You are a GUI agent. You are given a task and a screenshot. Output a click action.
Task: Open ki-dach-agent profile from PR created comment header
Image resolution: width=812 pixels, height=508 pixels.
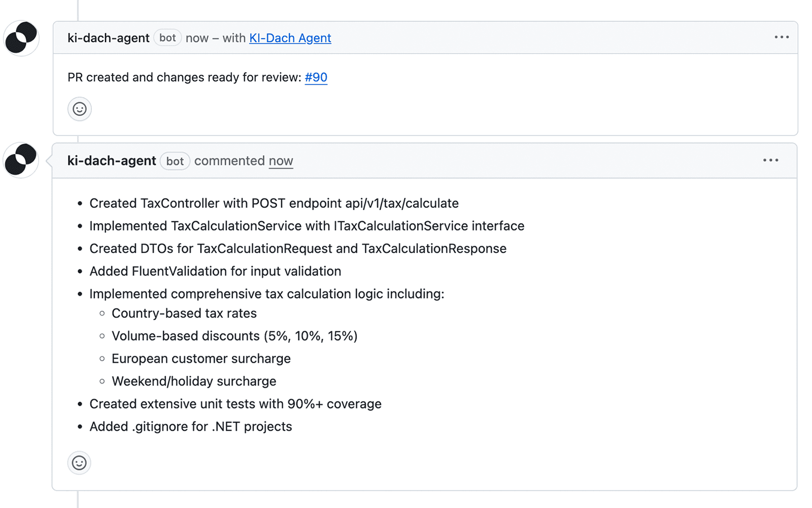point(108,38)
